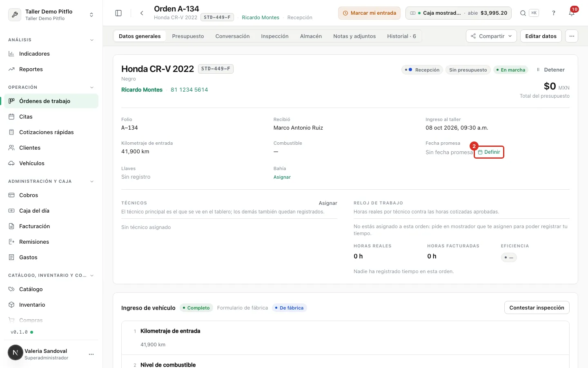Click the Reportes trend icon
Image resolution: width=588 pixels, height=368 pixels.
(11, 69)
